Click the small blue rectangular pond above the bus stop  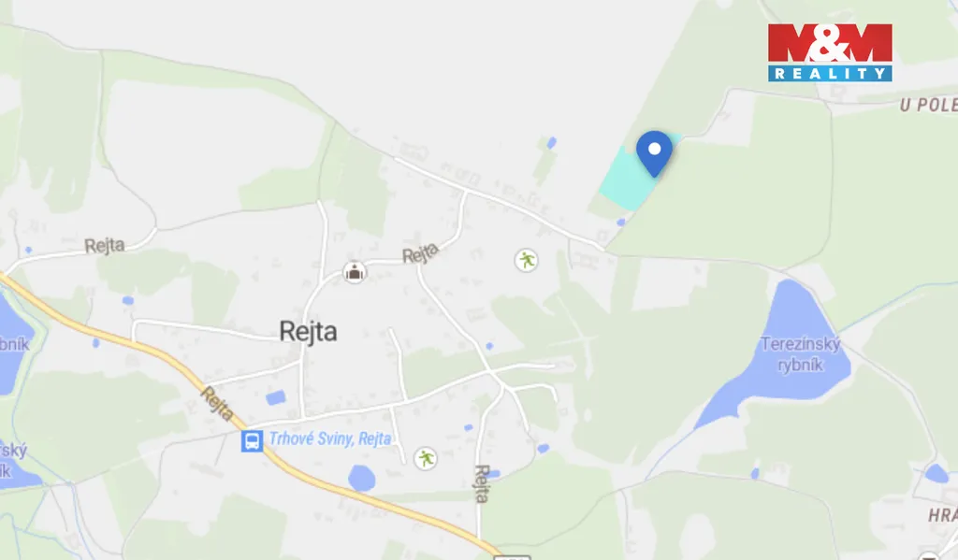[276, 398]
